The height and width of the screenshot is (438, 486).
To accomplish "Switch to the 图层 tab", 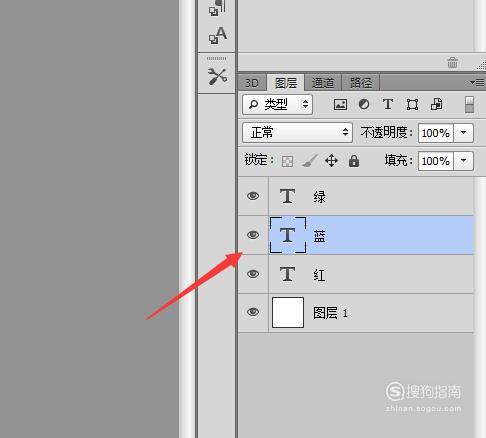I will tap(286, 83).
